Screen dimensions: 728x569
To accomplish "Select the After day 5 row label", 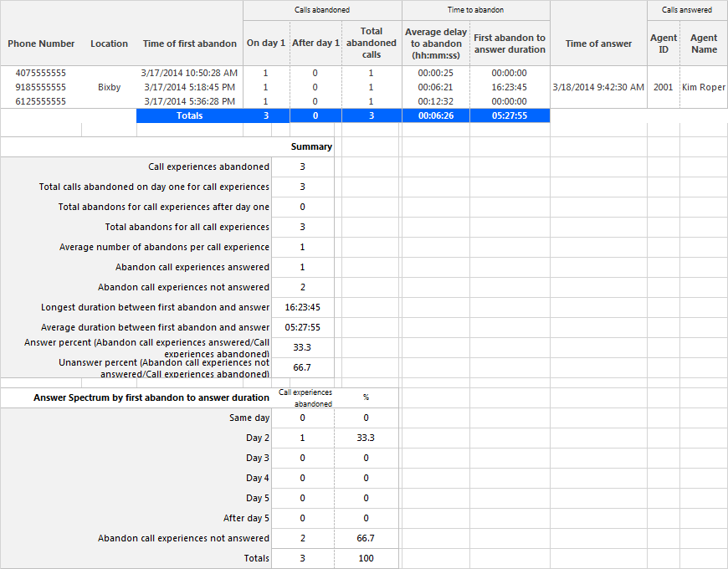I will (246, 518).
